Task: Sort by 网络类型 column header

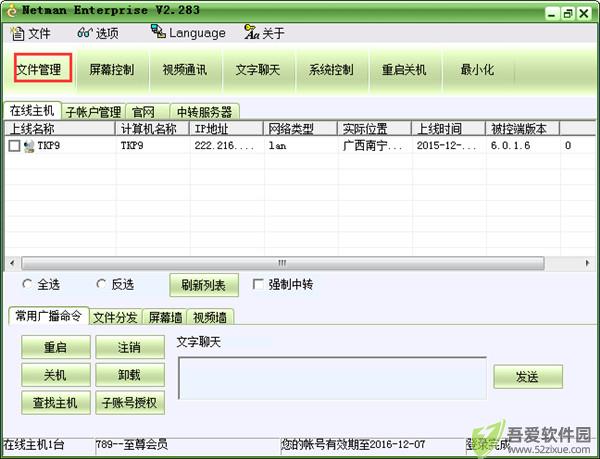Action: click(x=300, y=129)
